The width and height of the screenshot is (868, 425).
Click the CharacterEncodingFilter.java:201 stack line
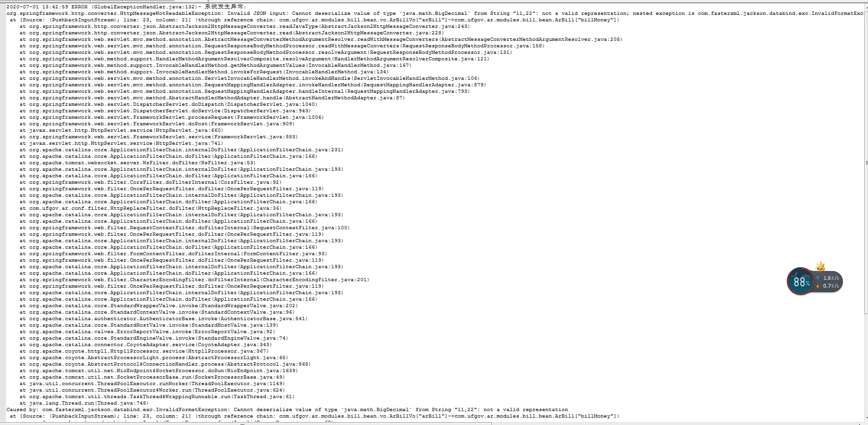point(194,280)
